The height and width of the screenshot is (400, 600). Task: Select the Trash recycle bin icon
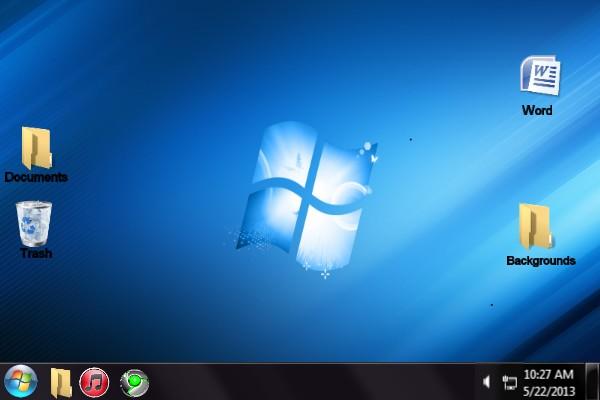click(34, 222)
